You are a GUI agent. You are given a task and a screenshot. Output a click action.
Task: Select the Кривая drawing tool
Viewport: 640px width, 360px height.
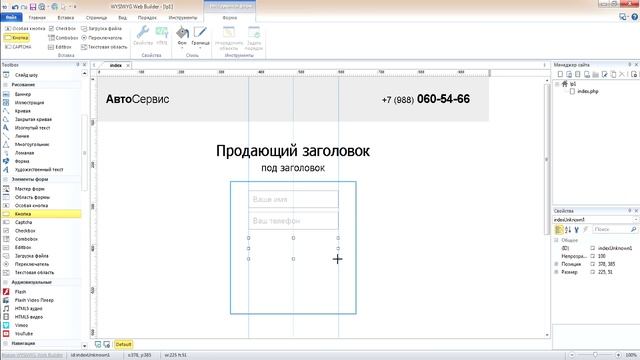(22, 111)
